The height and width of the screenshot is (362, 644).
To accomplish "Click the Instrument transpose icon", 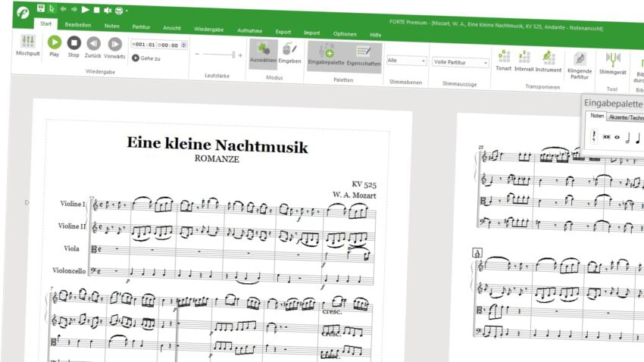I will (x=549, y=60).
